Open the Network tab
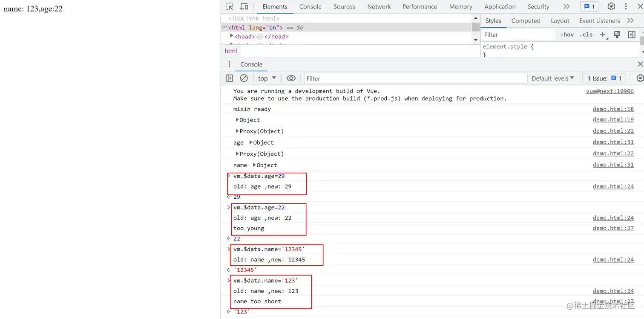This screenshot has height=319, width=644. click(x=379, y=6)
